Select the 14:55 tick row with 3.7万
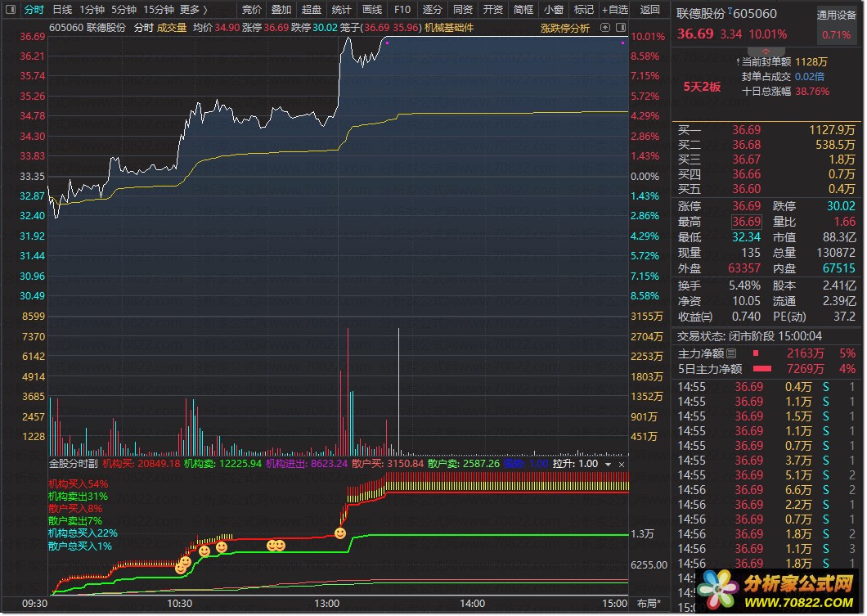 [766, 461]
